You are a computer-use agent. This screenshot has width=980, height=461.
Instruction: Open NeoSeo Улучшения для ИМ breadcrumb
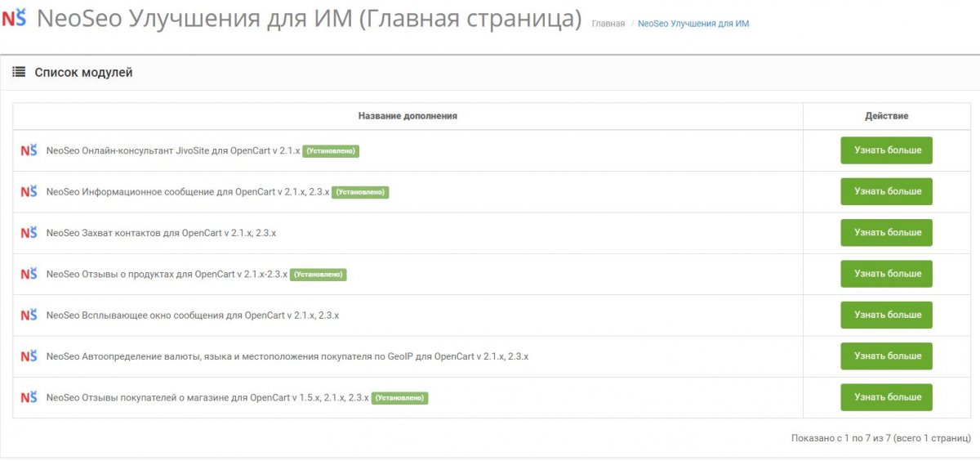coord(693,24)
